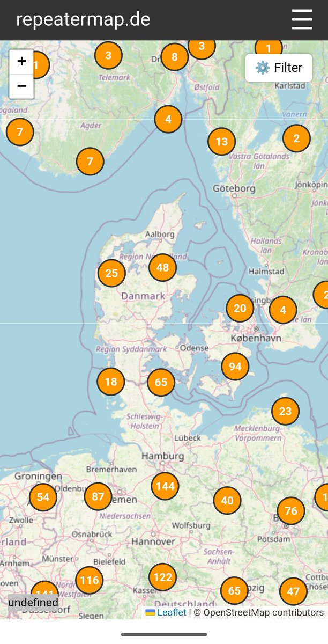Open cluster marker 48 in northern Jutland
This screenshot has height=644, width=328.
point(163,267)
